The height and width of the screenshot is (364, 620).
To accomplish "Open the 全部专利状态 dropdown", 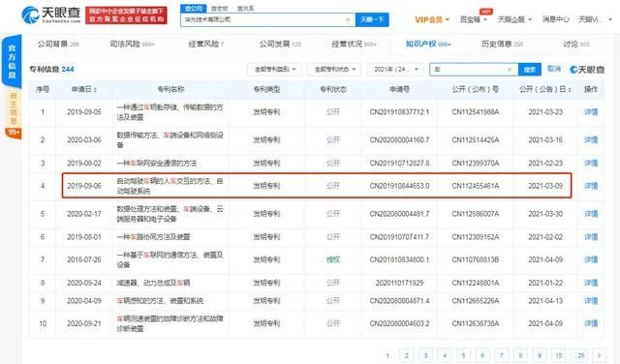I will [334, 69].
